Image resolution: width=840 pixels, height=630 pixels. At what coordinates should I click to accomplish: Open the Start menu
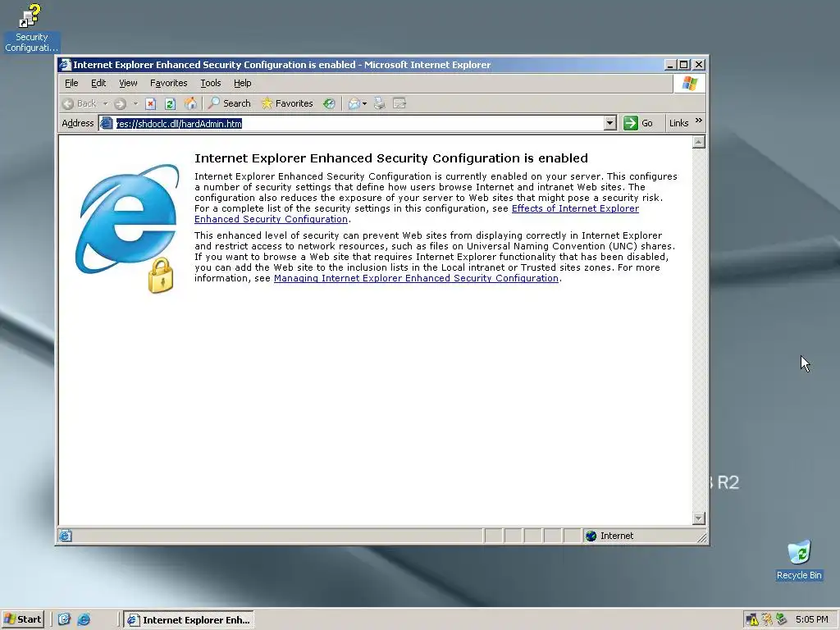click(23, 619)
